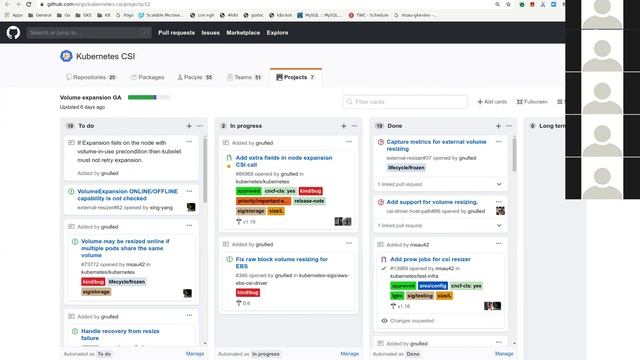The image size is (640, 360).
Task: Click the Volume expansion GA progress bar
Action: (149, 97)
